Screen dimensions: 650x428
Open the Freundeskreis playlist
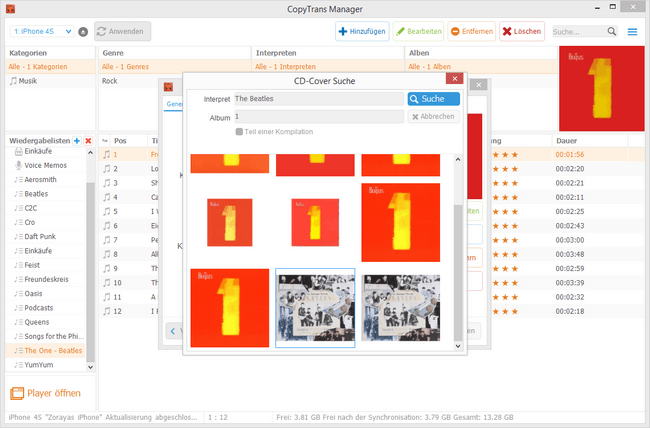pyautogui.click(x=46, y=279)
